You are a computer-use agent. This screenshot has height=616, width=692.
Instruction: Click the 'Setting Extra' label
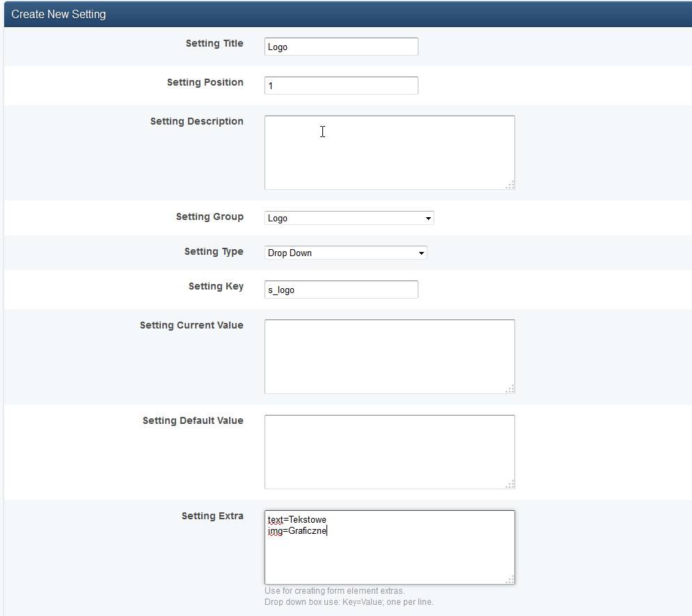coord(212,516)
